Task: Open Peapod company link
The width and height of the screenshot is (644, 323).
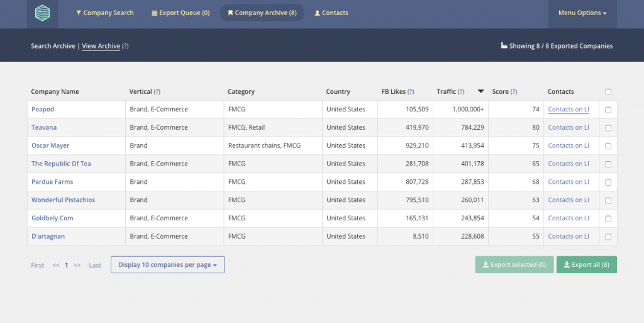Action: [43, 110]
